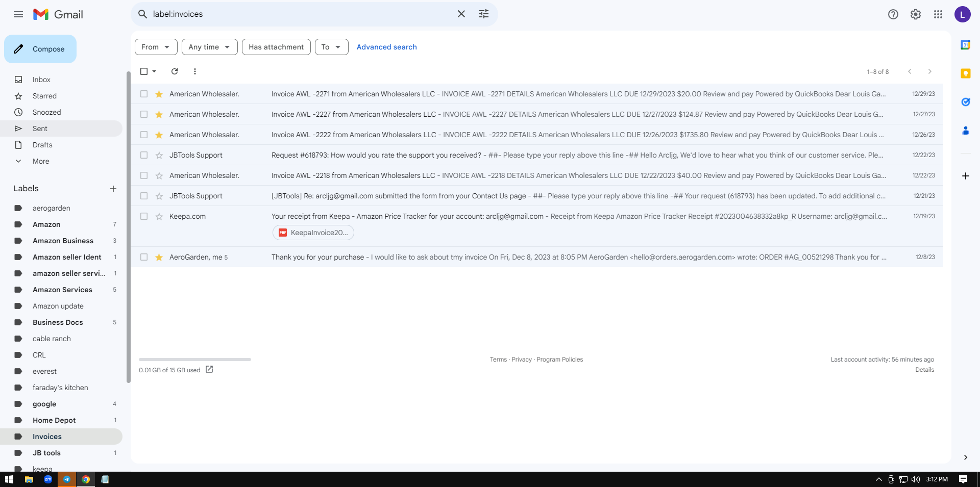Open the From filter dropdown
980x487 pixels.
tap(156, 47)
